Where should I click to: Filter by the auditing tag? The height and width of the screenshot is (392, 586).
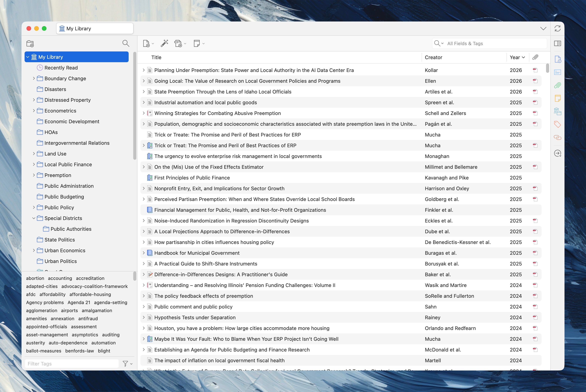pos(111,335)
